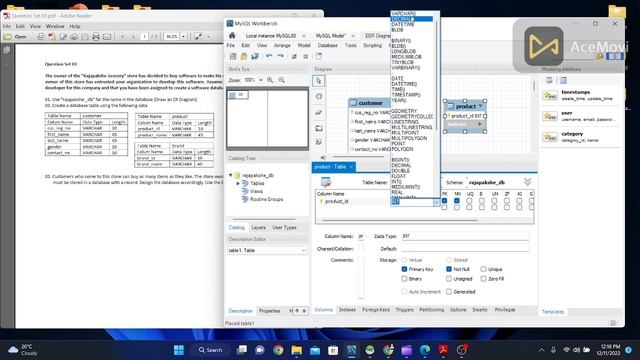
Task: Open Microsoft Edge from the taskbar
Action: point(425,350)
